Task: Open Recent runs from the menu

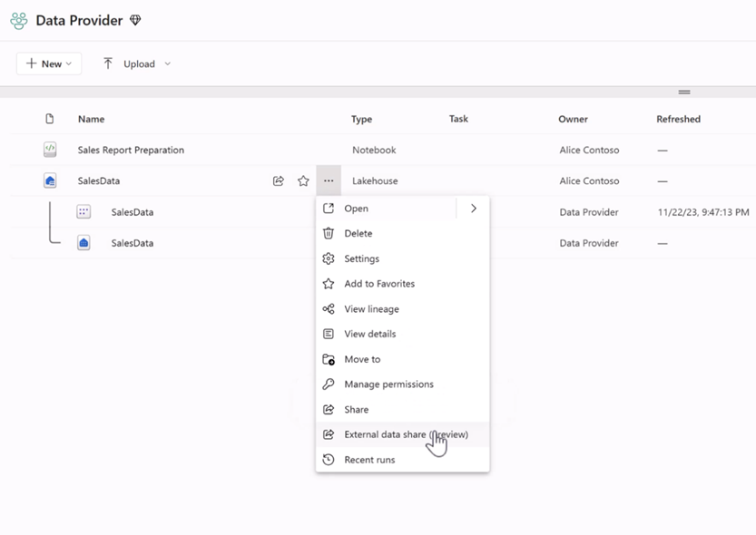Action: [x=369, y=460]
